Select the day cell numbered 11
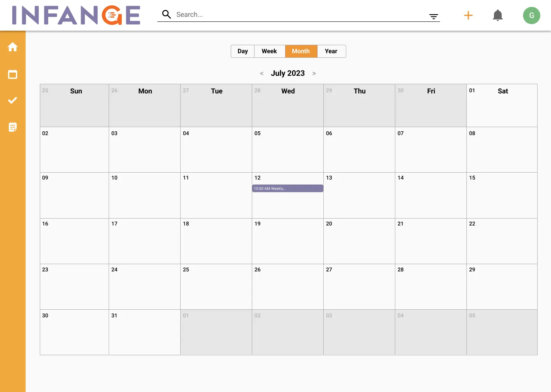The image size is (551, 392). coord(216,195)
